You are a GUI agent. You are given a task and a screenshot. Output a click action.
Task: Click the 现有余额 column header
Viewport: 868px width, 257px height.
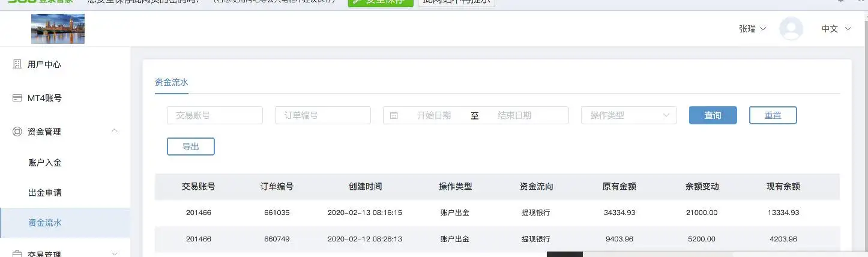(783, 187)
